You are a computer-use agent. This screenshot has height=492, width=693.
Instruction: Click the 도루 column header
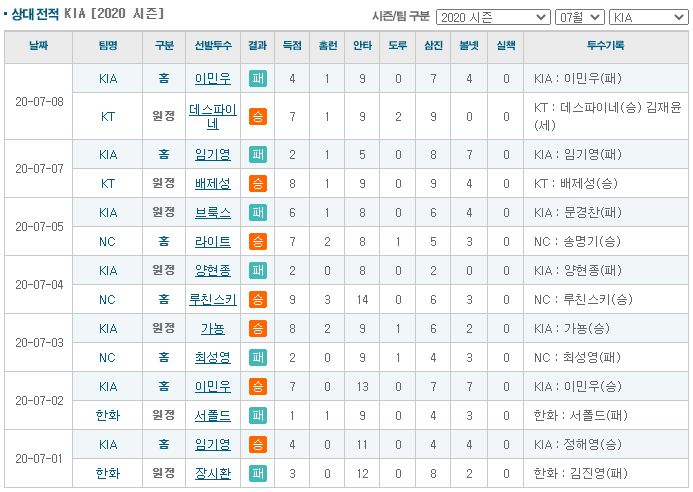pos(398,46)
